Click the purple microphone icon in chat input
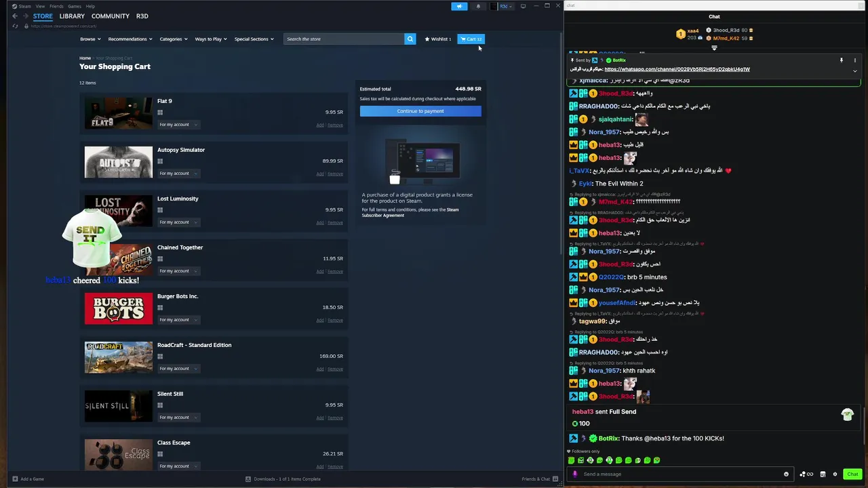Image resolution: width=868 pixels, height=488 pixels. tap(575, 474)
